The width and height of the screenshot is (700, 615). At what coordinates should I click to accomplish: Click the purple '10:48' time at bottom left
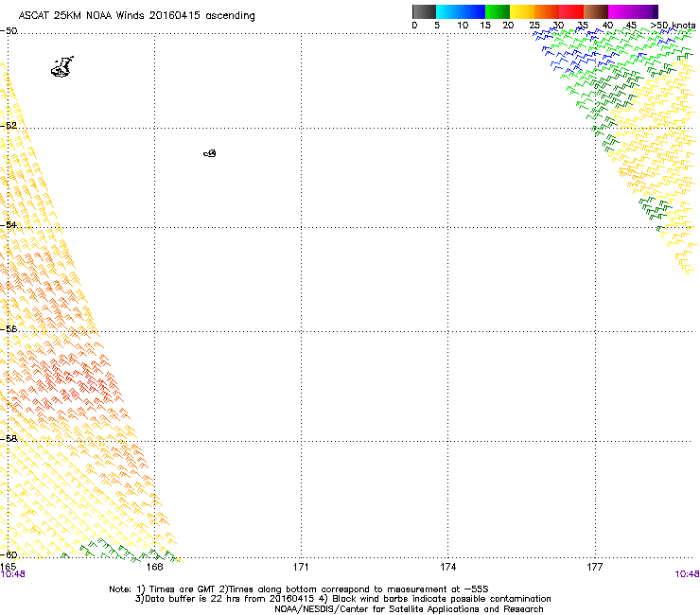(12, 574)
